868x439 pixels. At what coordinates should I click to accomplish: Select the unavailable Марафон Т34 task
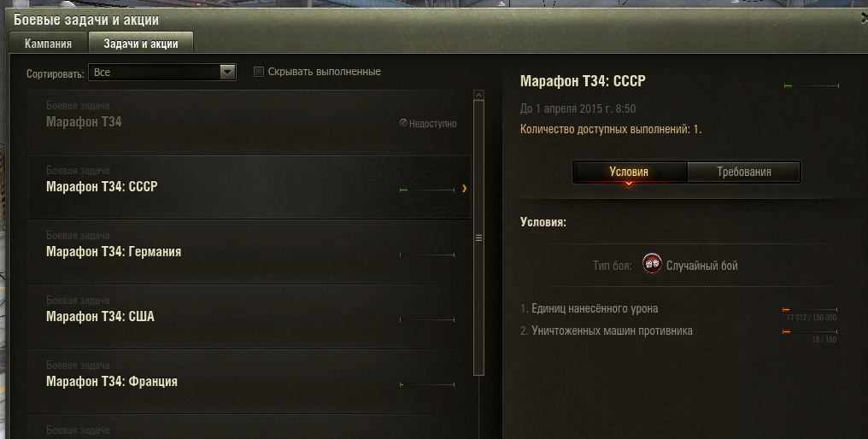(x=249, y=122)
